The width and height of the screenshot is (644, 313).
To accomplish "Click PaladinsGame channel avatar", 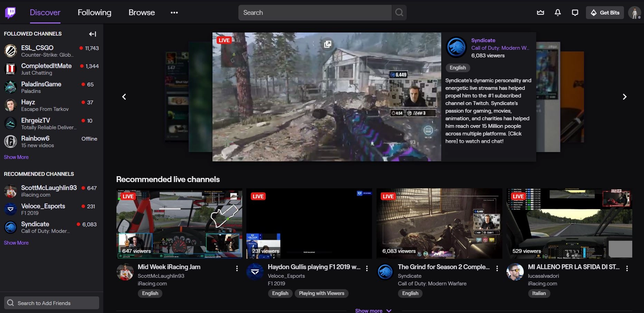I will coord(10,87).
